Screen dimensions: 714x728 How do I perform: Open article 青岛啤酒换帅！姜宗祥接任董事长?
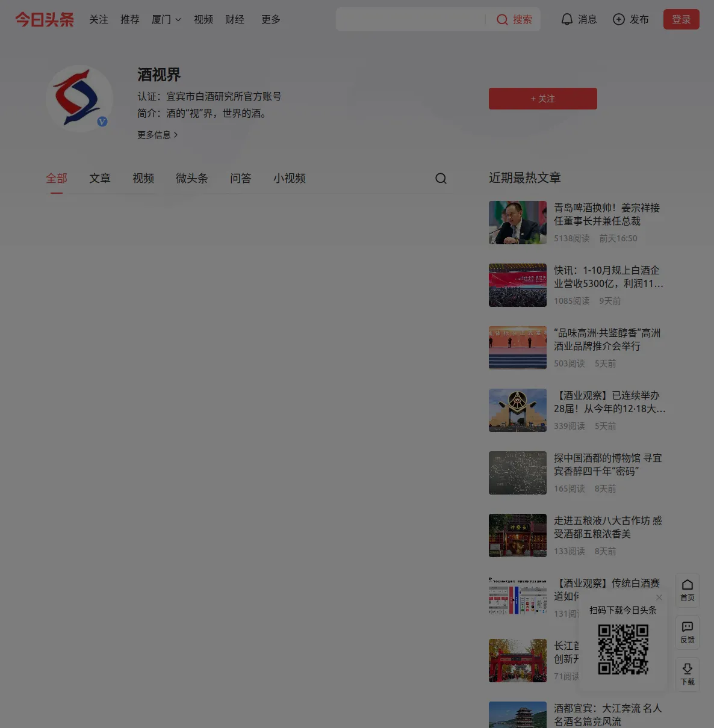pyautogui.click(x=607, y=214)
